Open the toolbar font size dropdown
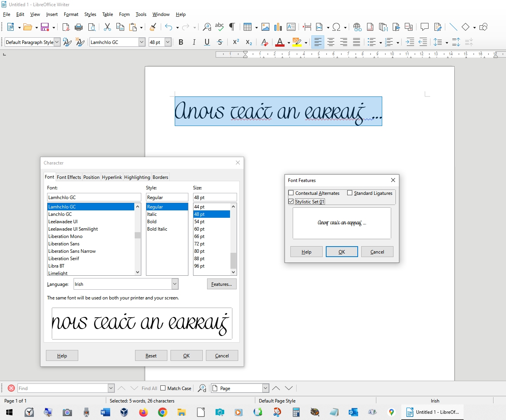The width and height of the screenshot is (506, 420). coord(168,42)
